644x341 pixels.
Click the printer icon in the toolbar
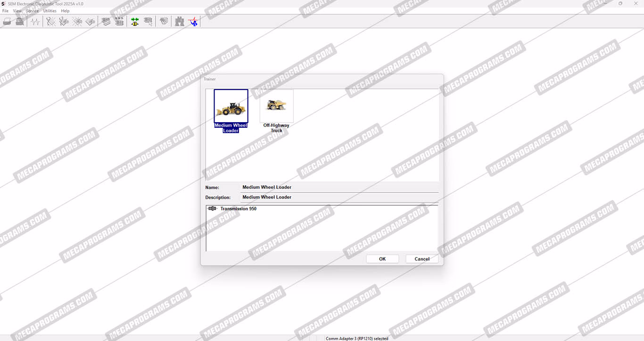[7, 22]
